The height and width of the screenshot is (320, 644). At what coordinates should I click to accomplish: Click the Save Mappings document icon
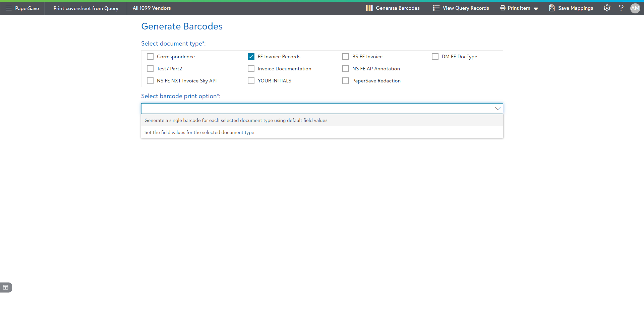pos(552,8)
